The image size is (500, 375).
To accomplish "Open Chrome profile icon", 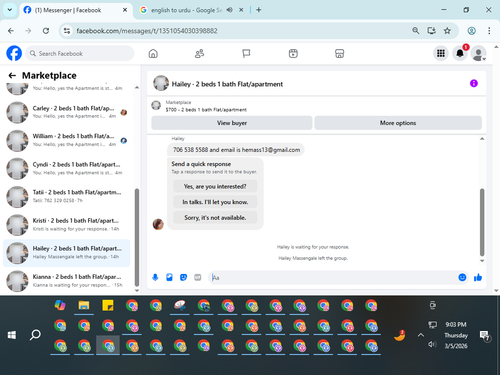I will tap(471, 31).
